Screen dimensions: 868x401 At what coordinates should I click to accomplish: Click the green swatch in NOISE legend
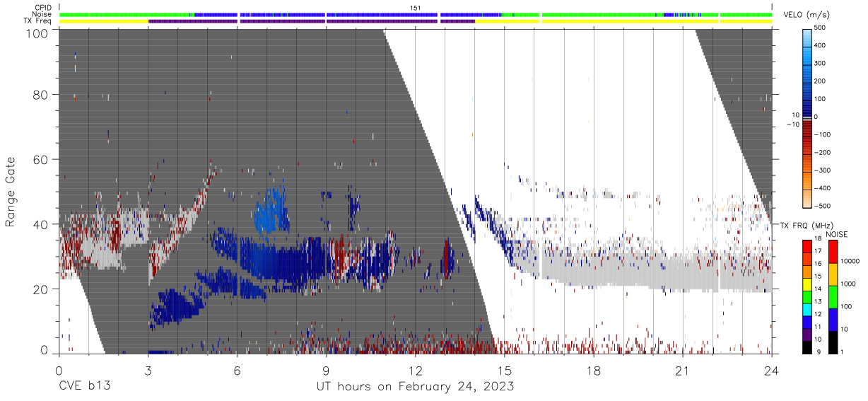(x=835, y=296)
